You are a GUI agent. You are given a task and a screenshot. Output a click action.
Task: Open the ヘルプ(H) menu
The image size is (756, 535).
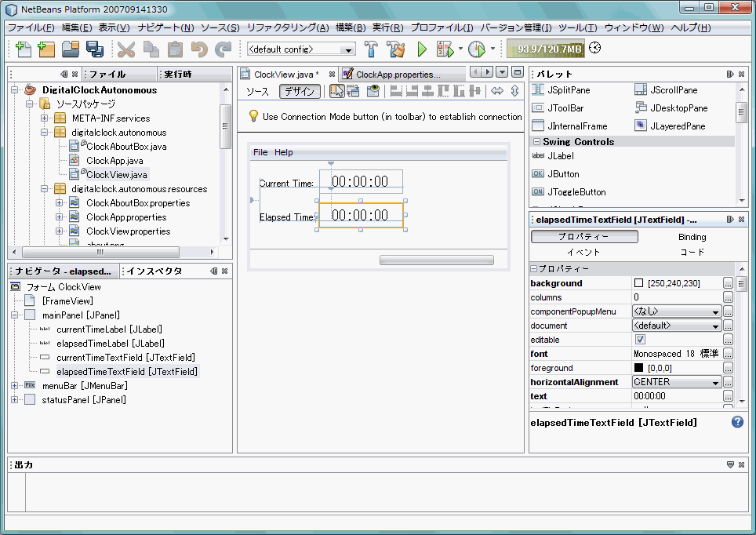[x=690, y=27]
